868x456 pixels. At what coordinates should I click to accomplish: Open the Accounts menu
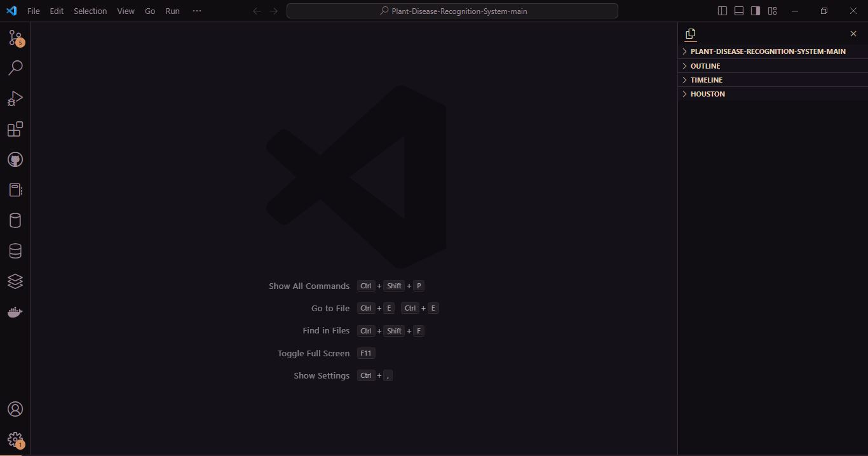point(15,409)
